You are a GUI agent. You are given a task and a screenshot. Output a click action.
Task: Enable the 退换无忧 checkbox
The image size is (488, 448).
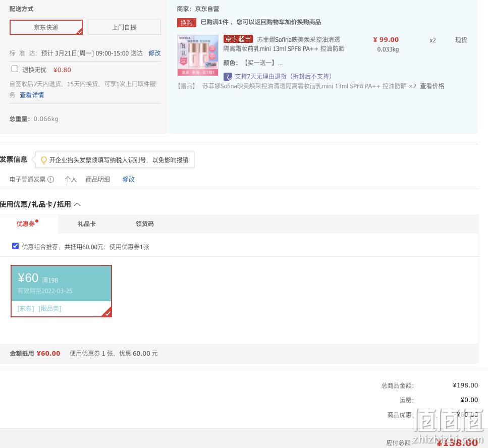coord(15,69)
